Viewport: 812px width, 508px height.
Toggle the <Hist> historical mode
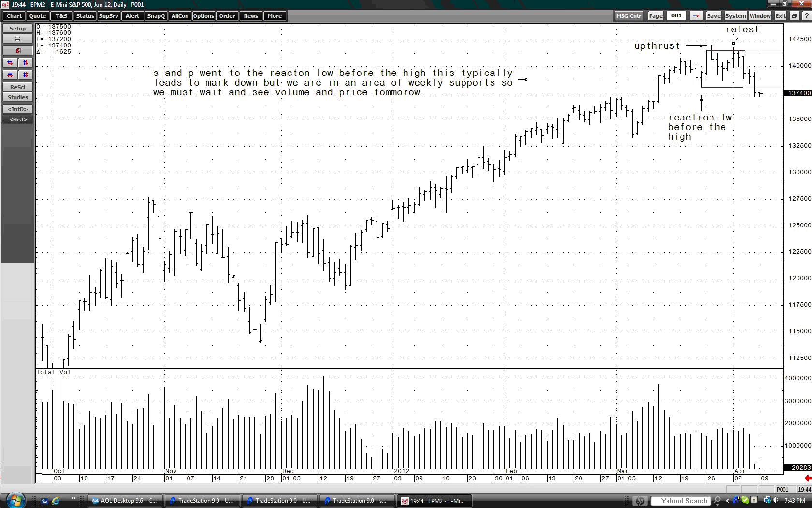pyautogui.click(x=17, y=120)
